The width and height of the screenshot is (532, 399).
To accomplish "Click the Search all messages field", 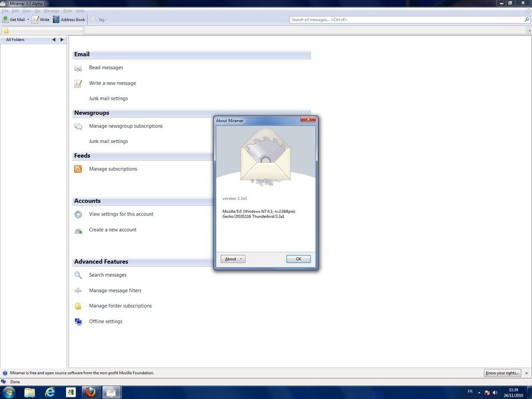I will pos(406,20).
